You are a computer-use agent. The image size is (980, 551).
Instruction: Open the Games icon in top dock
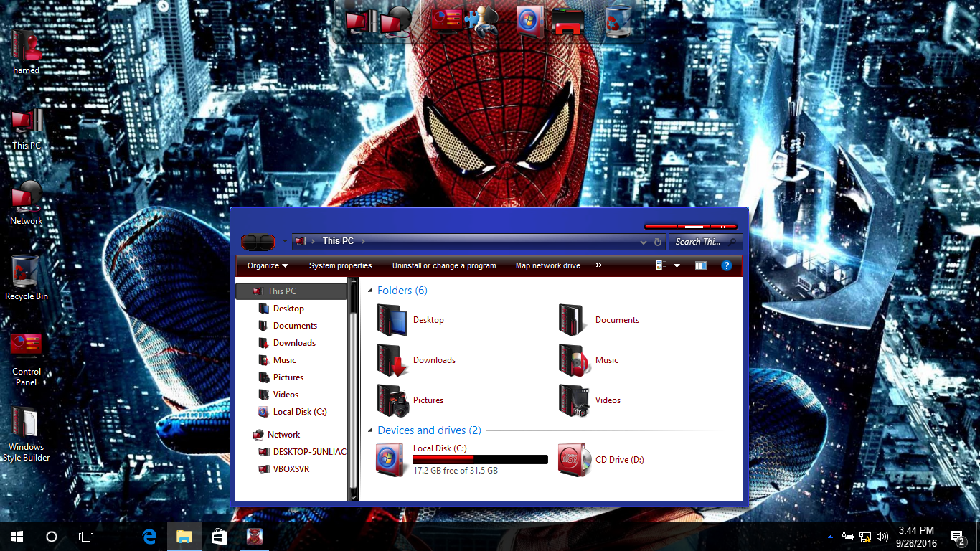click(481, 20)
